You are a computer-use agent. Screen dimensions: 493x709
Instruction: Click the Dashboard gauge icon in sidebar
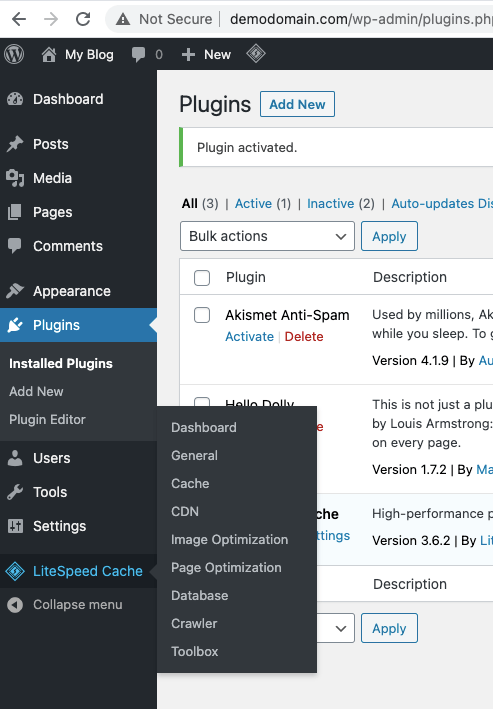pyautogui.click(x=15, y=99)
